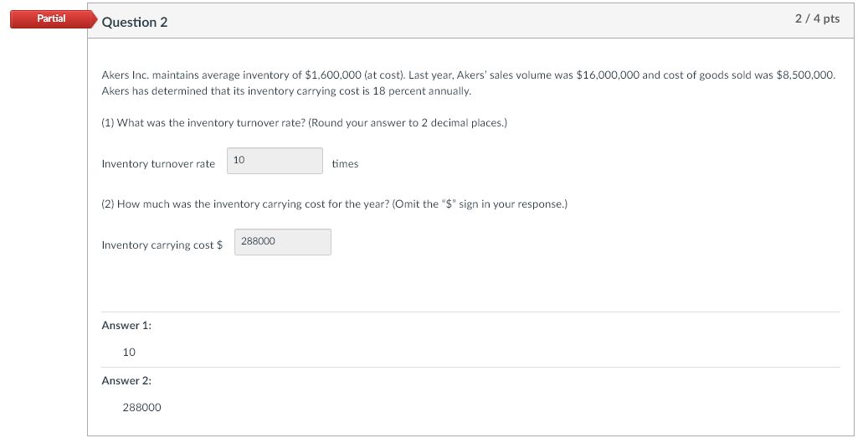
Task: Click the Answer 1: label
Action: 126,326
